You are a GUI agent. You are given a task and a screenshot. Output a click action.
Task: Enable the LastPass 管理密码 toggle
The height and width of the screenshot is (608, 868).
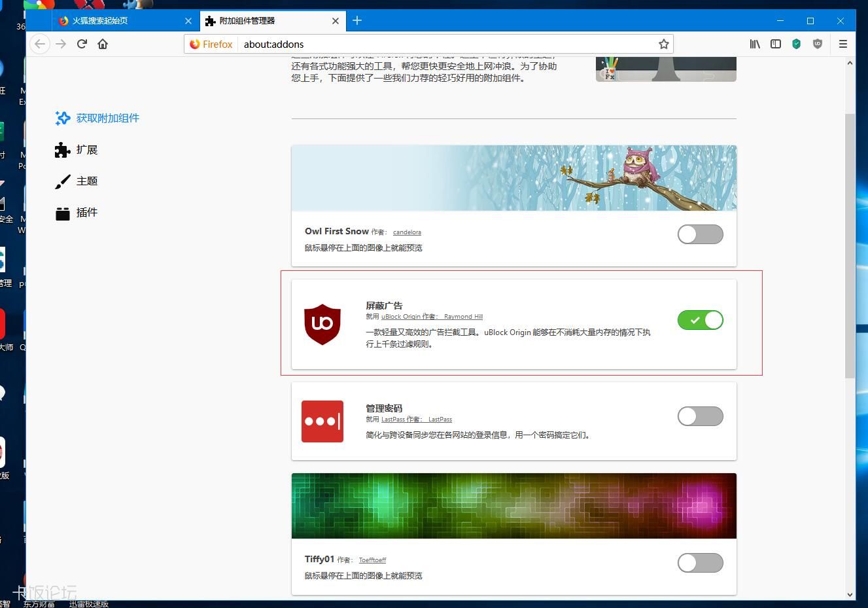[701, 416]
